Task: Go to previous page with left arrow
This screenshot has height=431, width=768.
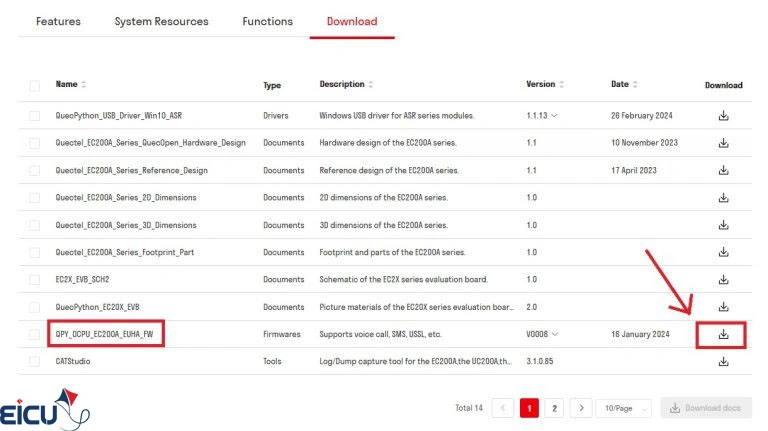Action: tap(503, 408)
